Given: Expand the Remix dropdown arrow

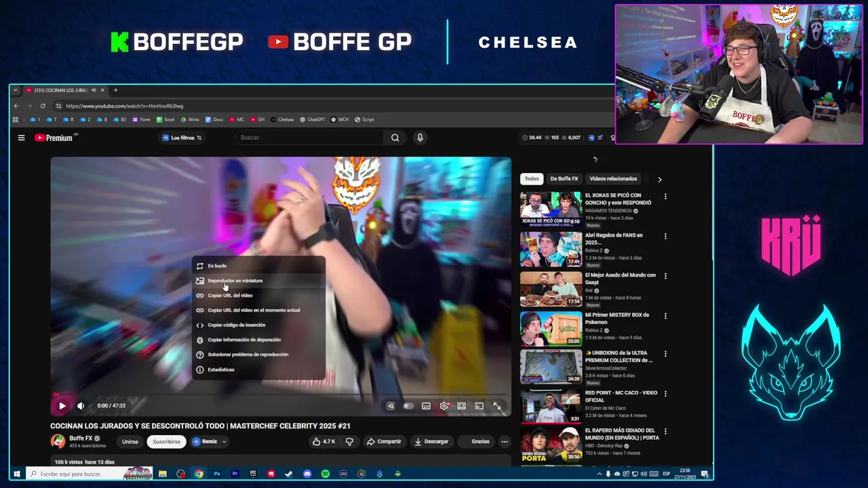Looking at the screenshot, I should pyautogui.click(x=224, y=441).
